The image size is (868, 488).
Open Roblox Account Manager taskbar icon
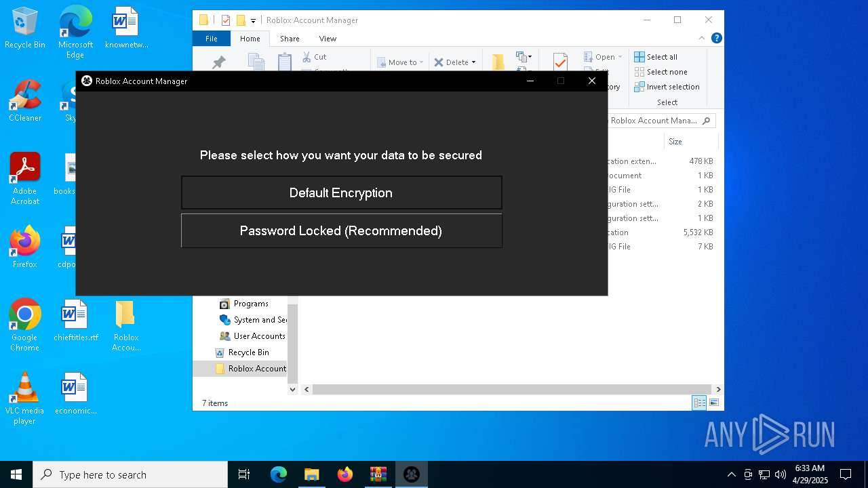(412, 474)
